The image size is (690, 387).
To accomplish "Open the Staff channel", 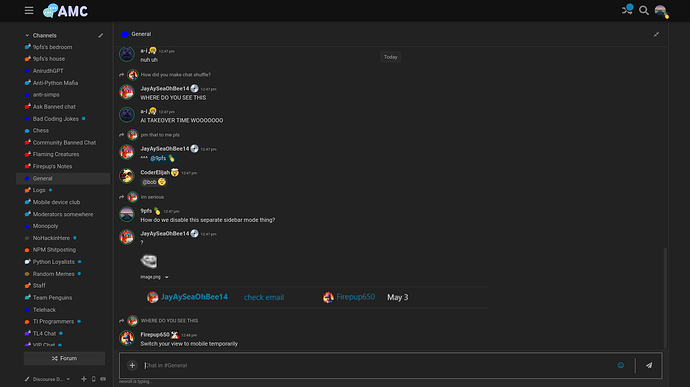I will [63, 286].
